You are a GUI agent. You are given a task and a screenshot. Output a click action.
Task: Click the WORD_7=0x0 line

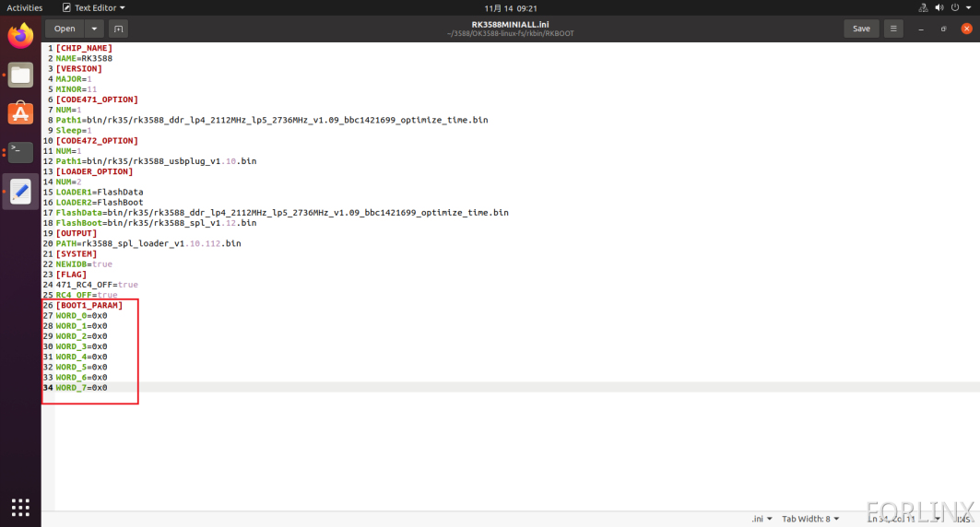coord(81,388)
